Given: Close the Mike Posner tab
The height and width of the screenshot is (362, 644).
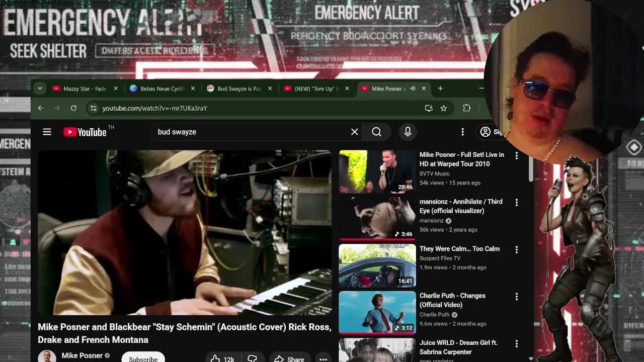Looking at the screenshot, I should 424,88.
